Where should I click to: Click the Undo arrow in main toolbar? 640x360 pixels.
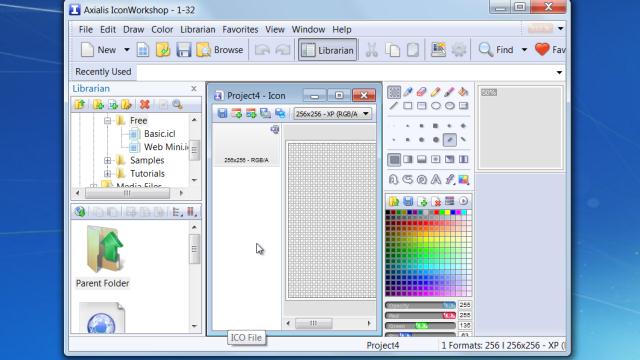[262, 50]
